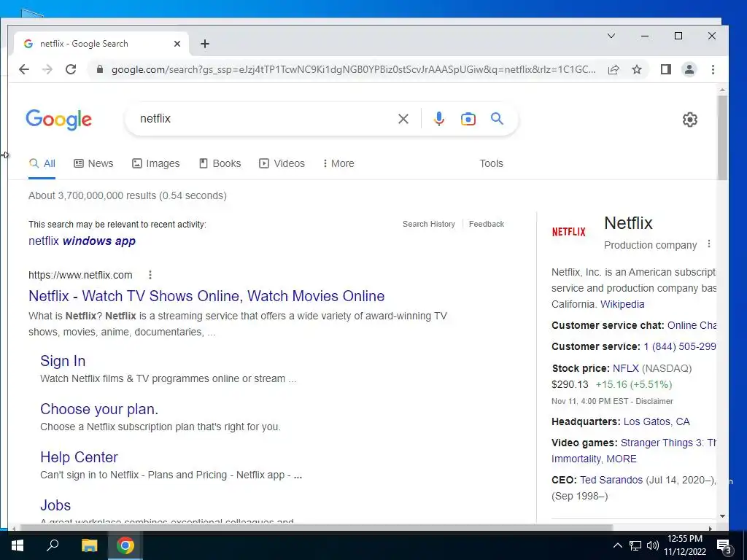
Task: Open a new tab with plus icon
Action: 205,44
